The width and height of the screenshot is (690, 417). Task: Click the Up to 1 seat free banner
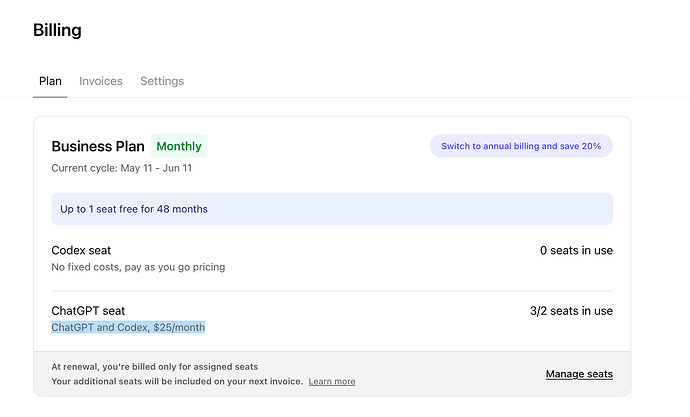click(x=332, y=209)
